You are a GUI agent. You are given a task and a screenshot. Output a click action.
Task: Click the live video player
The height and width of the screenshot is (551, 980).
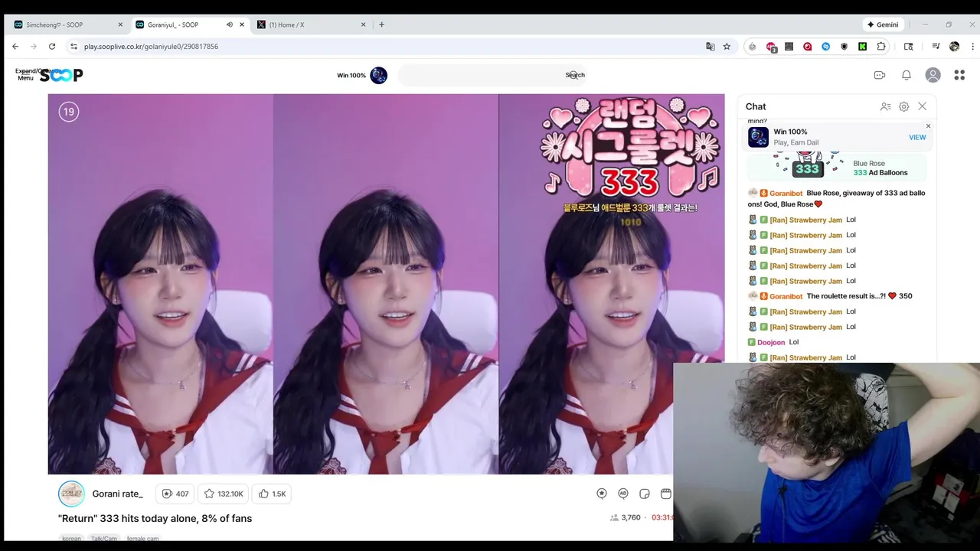[386, 284]
